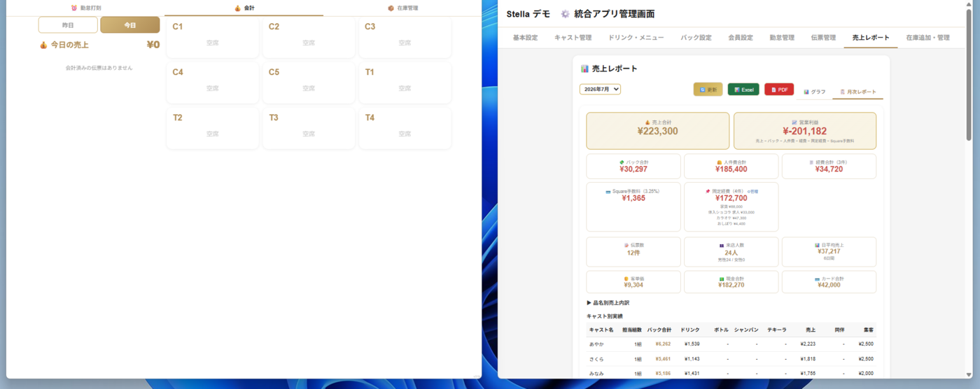The image size is (980, 389).
Task: Click the gear icon before 統合アプリ管理画面
Action: point(565,14)
